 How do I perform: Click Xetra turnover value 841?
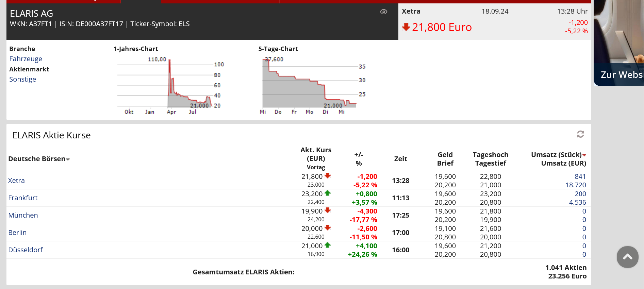pyautogui.click(x=580, y=176)
